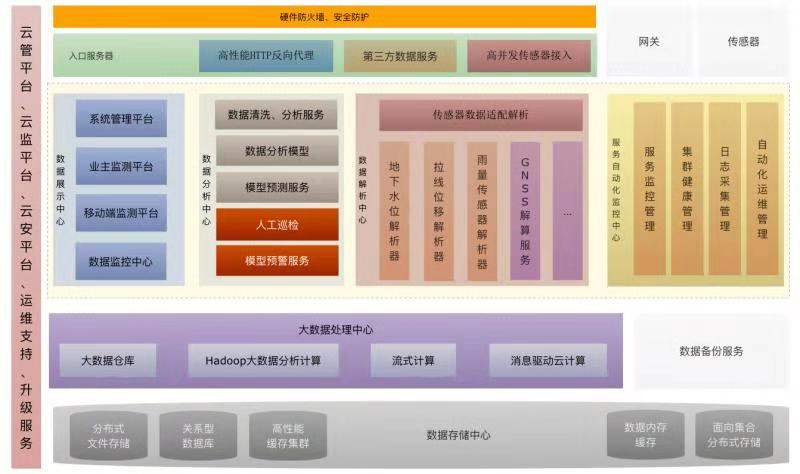Click the 数据监控中心 block
Viewport: 800px width, 474px height.
click(121, 261)
